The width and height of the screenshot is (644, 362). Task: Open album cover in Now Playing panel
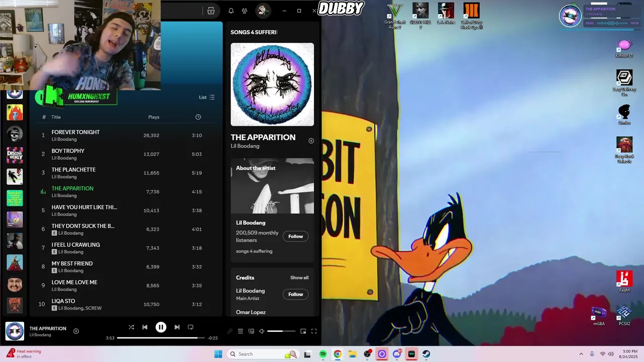(272, 84)
